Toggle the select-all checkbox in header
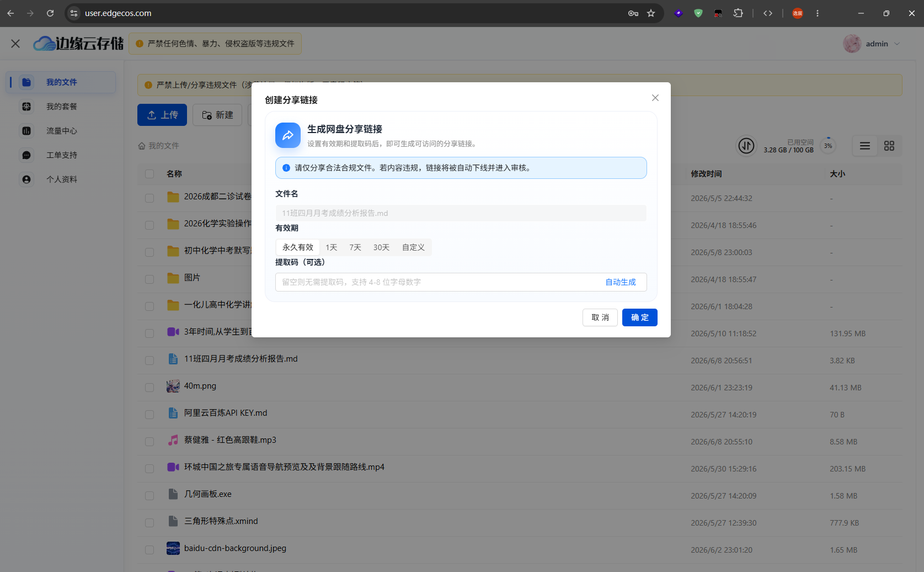924x572 pixels. [x=149, y=174]
